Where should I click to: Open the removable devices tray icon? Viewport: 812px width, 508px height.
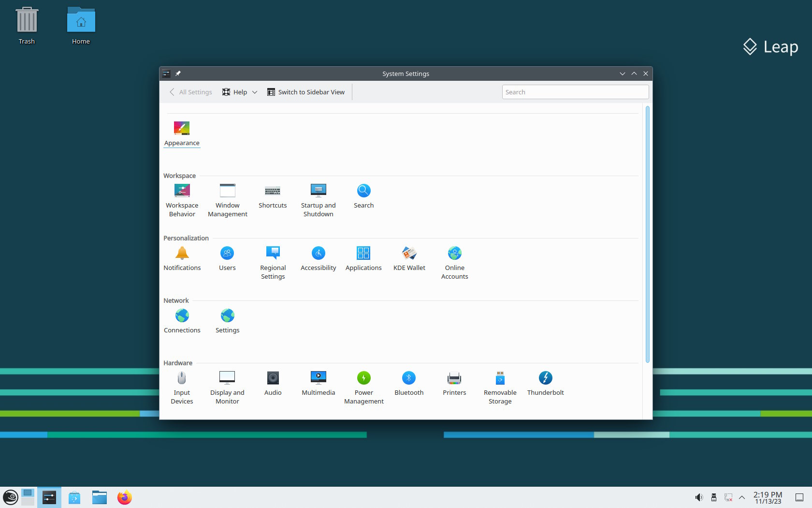713,497
